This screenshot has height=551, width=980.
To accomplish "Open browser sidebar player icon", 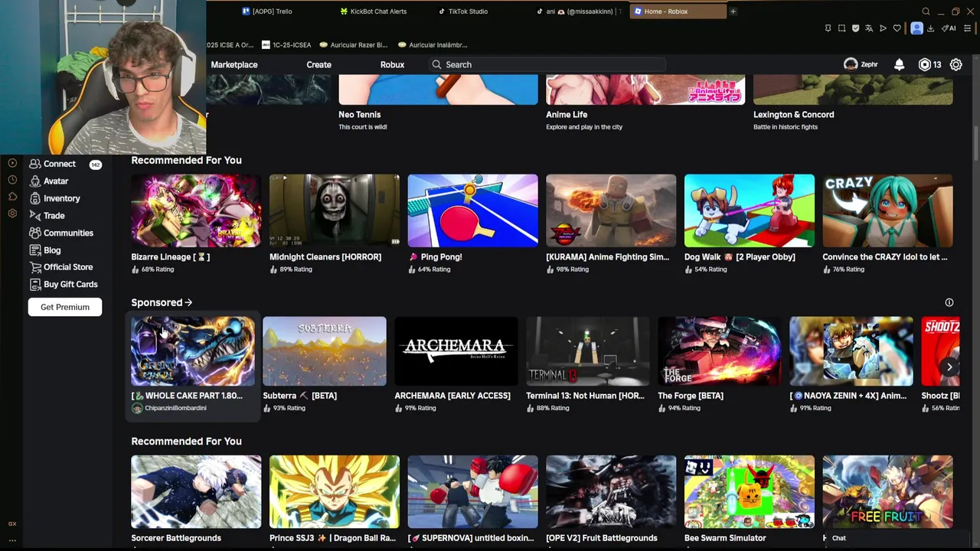I will click(x=12, y=163).
